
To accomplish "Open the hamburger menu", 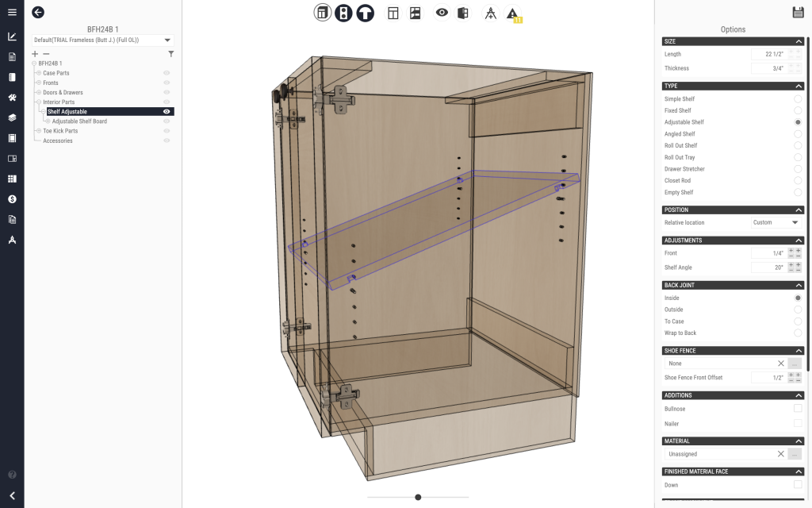I will [x=12, y=12].
